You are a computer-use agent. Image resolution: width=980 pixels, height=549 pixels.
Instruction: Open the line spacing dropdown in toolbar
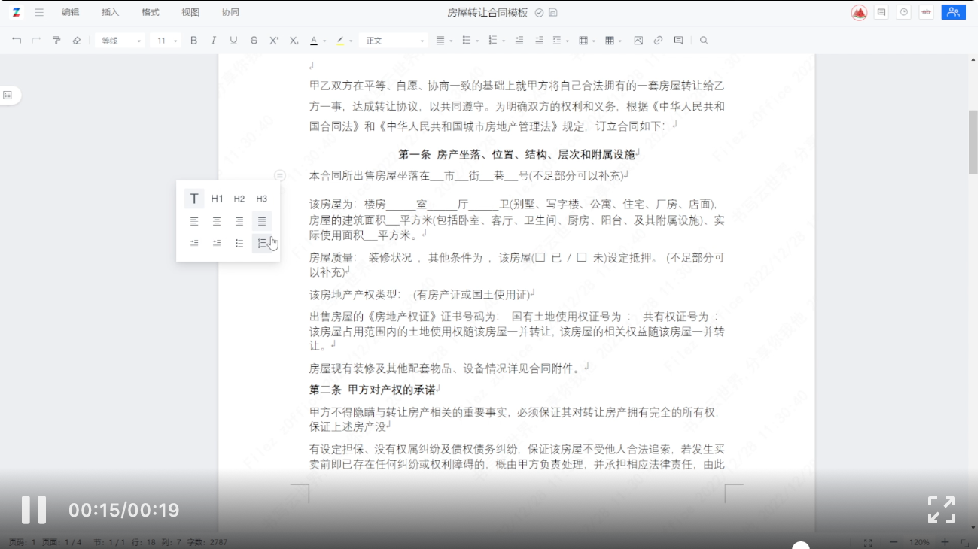(x=561, y=41)
